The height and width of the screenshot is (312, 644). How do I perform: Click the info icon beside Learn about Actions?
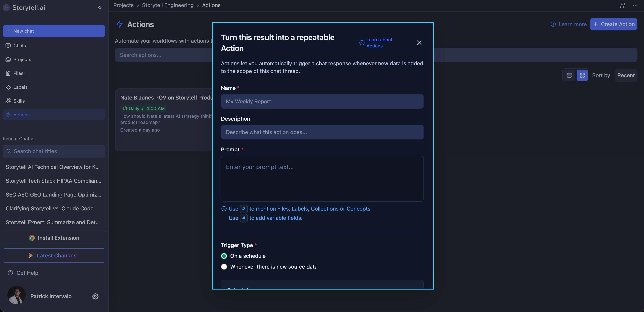click(x=362, y=43)
